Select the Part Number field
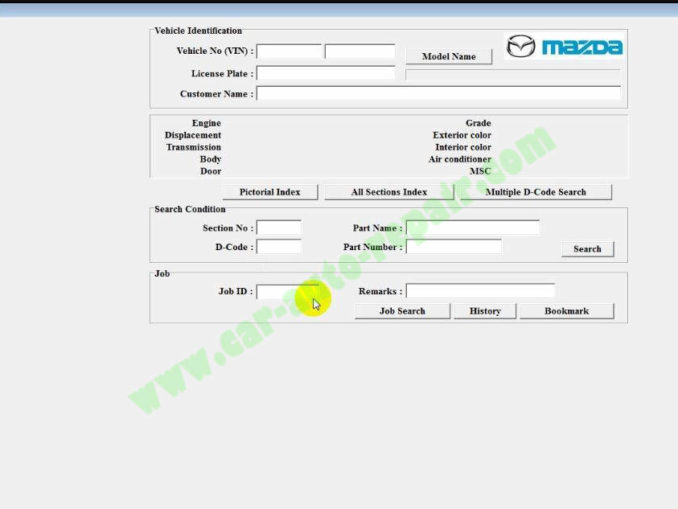Viewport: 678px width, 509px height. (454, 246)
